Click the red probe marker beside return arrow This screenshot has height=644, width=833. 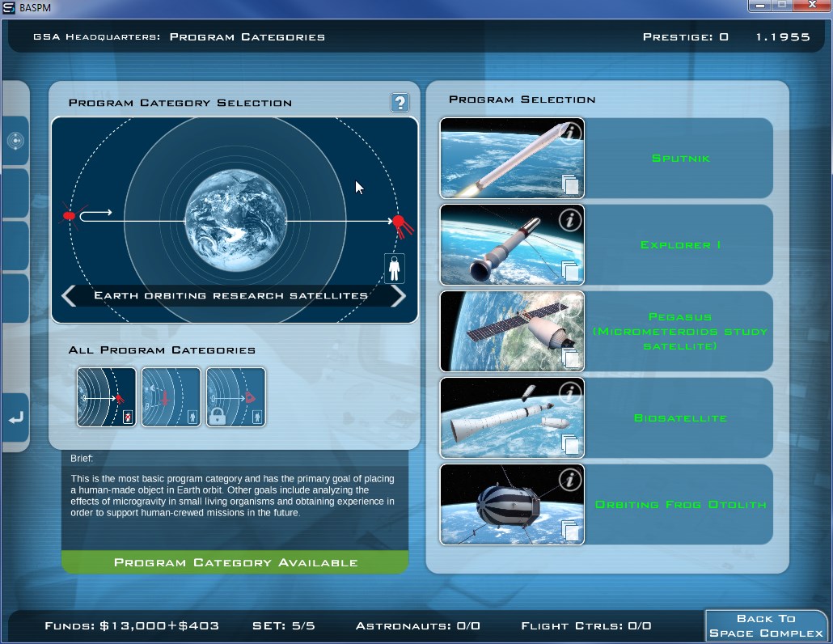coord(70,216)
